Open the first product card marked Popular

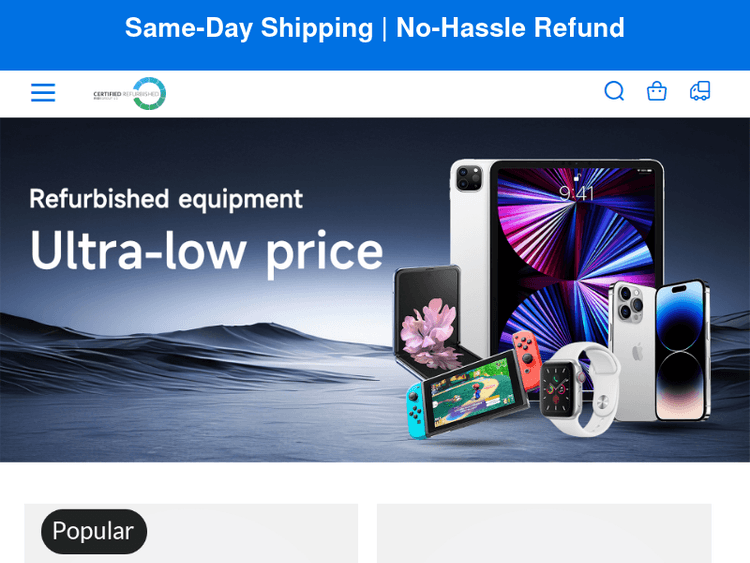click(x=191, y=533)
